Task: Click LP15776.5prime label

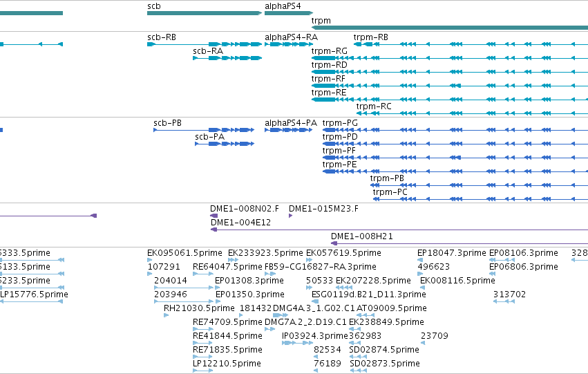Action: tap(34, 294)
